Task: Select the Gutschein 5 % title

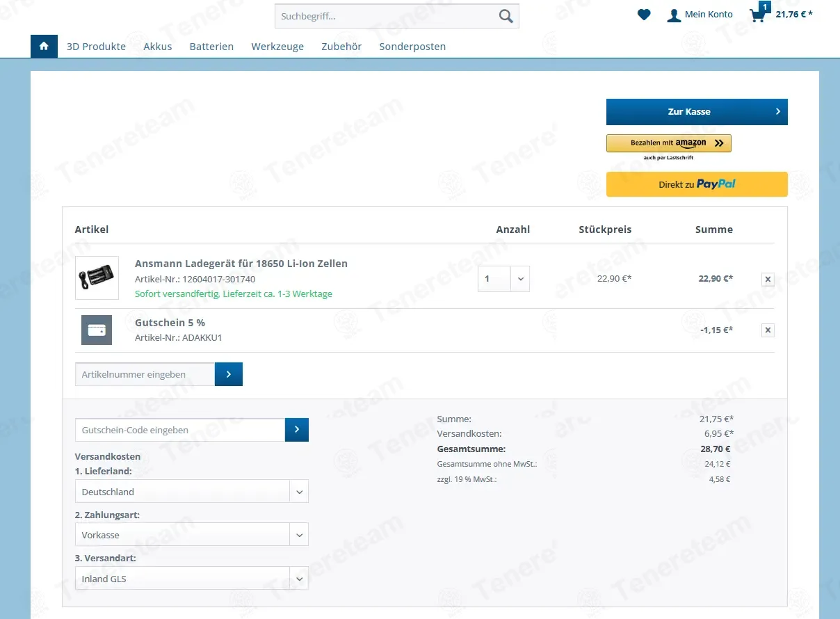Action: coord(170,323)
